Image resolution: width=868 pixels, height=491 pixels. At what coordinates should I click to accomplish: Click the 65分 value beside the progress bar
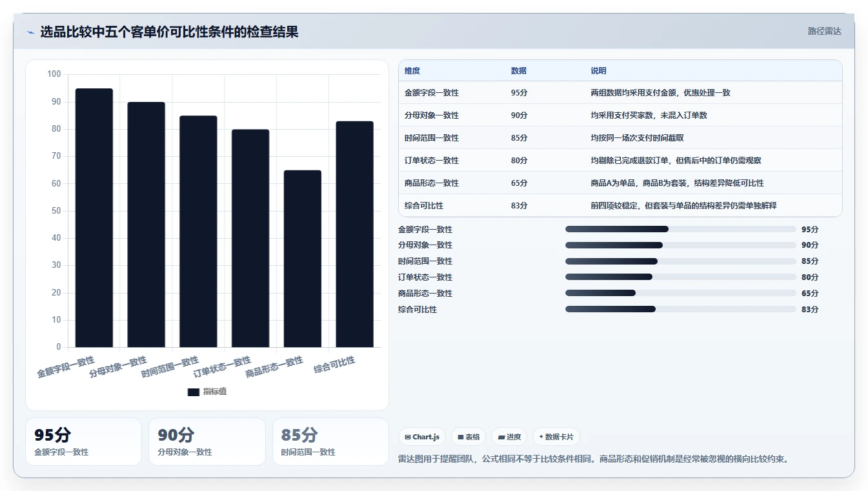(x=810, y=294)
